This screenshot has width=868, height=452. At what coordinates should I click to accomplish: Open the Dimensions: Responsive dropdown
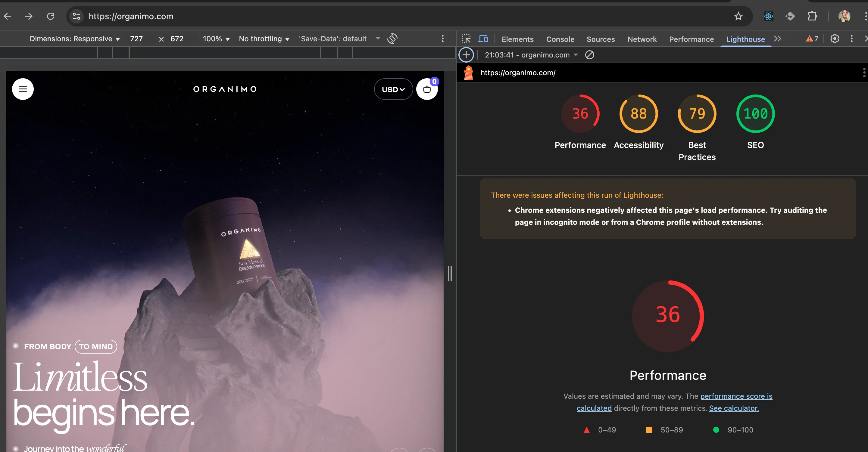point(74,39)
